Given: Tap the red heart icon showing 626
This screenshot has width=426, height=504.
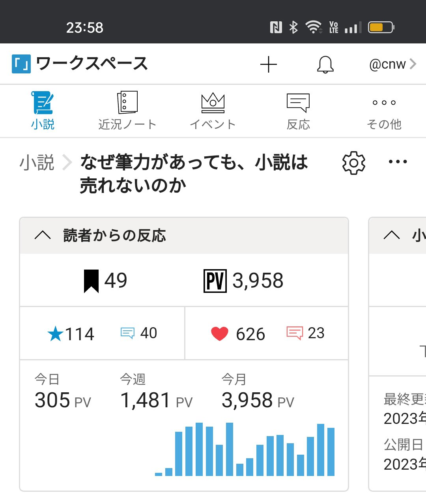Looking at the screenshot, I should coord(220,334).
